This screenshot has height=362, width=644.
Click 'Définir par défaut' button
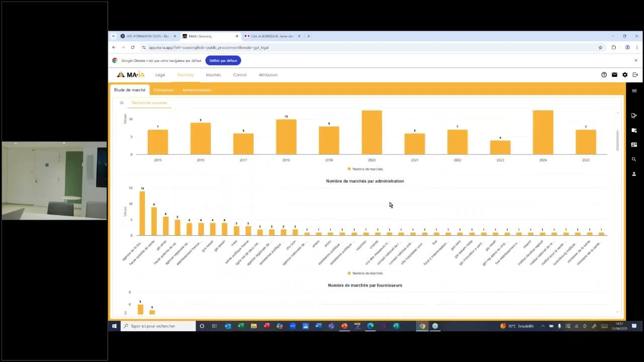pos(223,60)
